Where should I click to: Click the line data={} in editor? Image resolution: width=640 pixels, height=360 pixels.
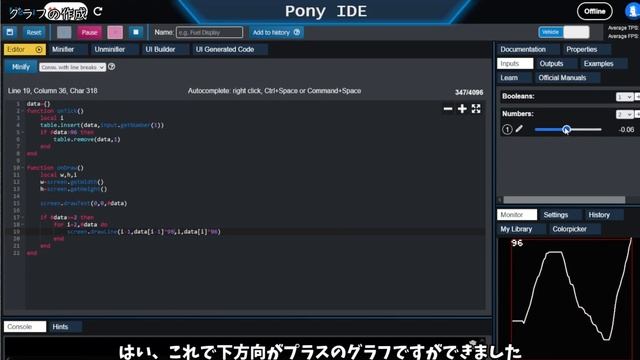tap(38, 104)
